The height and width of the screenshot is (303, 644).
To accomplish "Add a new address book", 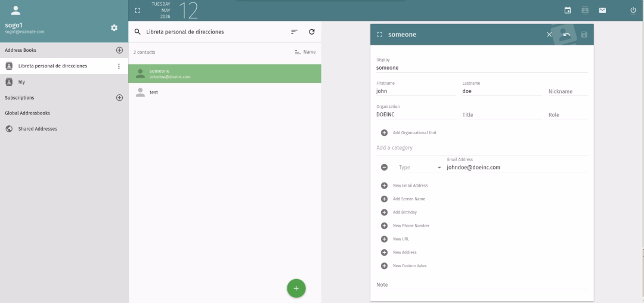I will (119, 50).
